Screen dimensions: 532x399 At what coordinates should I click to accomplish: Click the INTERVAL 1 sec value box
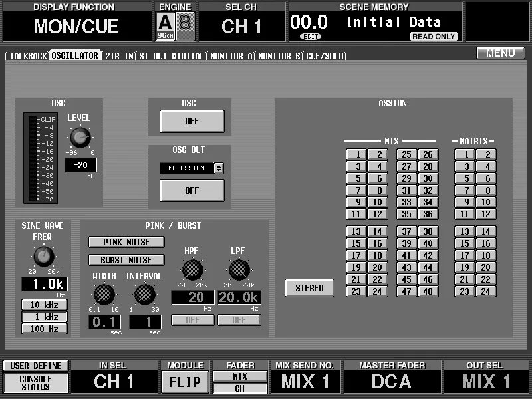click(x=145, y=322)
